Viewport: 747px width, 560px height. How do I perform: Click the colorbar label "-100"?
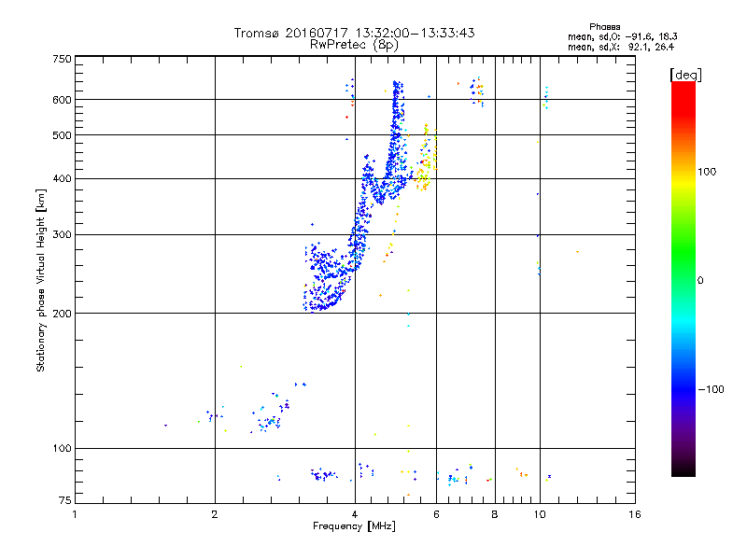pyautogui.click(x=712, y=389)
